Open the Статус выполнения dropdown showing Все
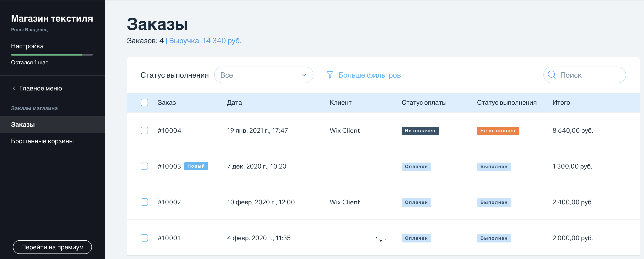This screenshot has width=644, height=259. [x=263, y=75]
